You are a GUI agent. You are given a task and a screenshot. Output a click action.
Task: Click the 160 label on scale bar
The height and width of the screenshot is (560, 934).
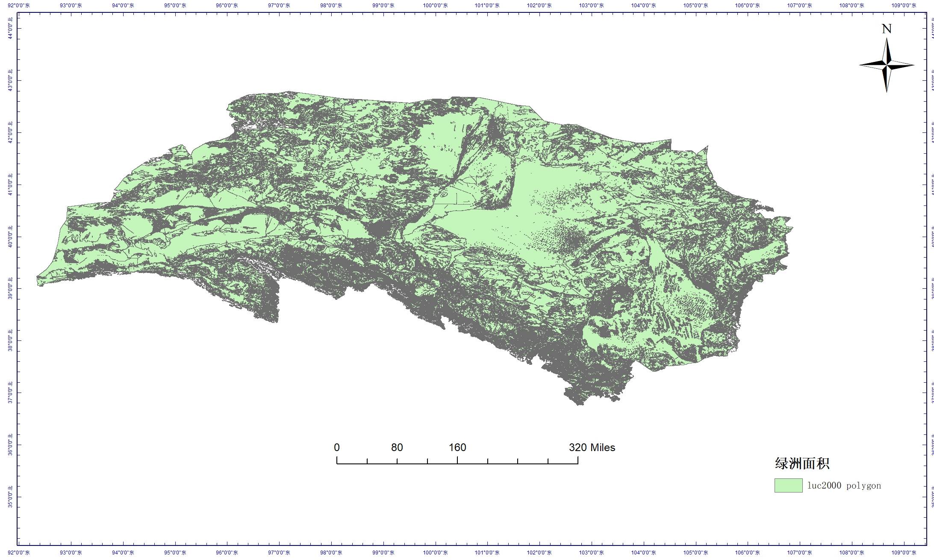pos(457,447)
